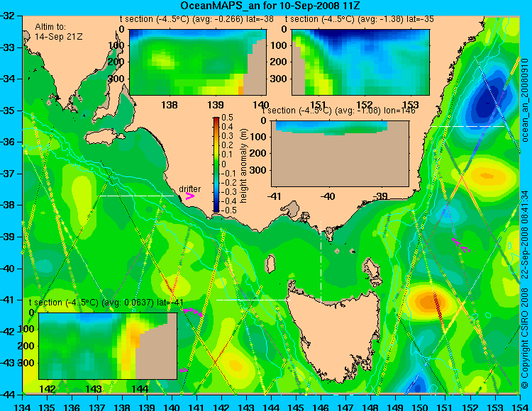Select the 'Altim to: 14-Sep 21Z' label
532x411 pixels.
58,31
